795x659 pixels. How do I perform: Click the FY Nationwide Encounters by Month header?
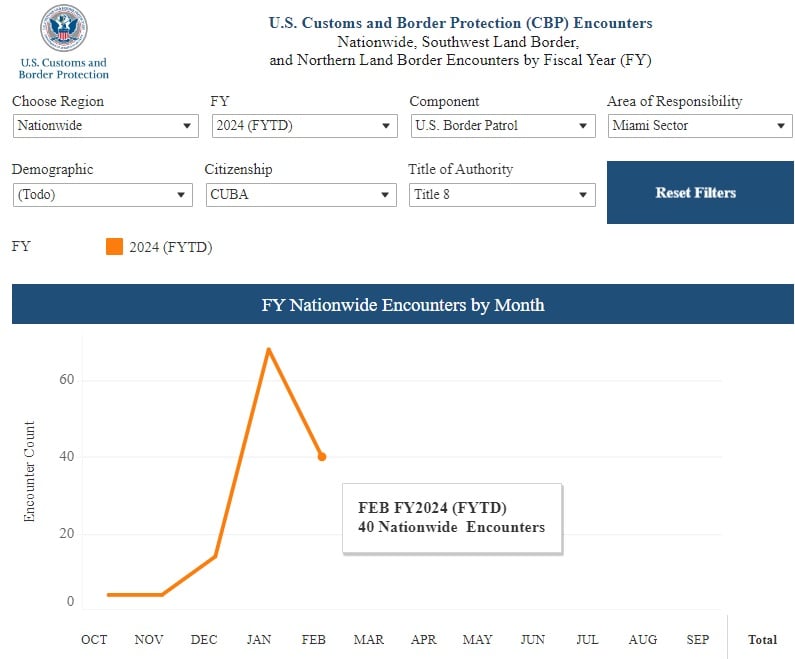402,305
